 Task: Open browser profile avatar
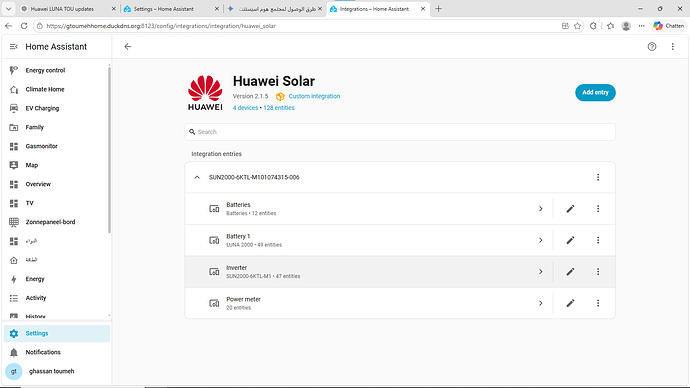[x=626, y=26]
